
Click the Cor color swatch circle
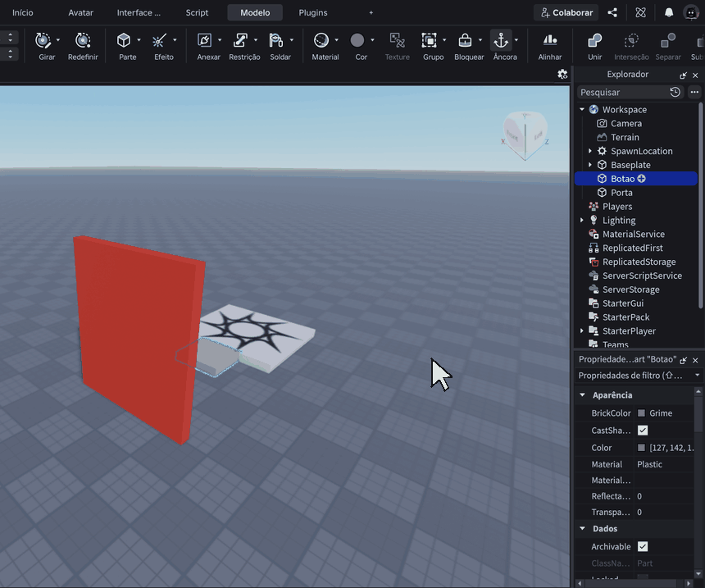tap(357, 40)
